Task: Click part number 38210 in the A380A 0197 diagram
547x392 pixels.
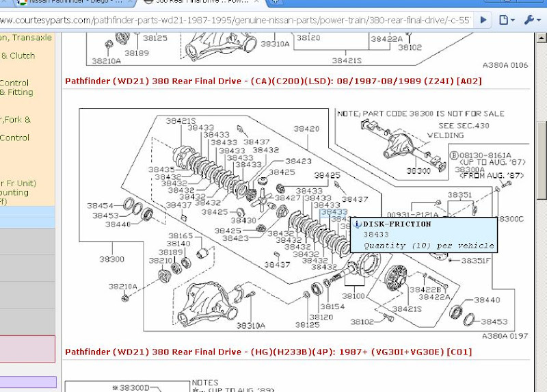Action: 161,261
